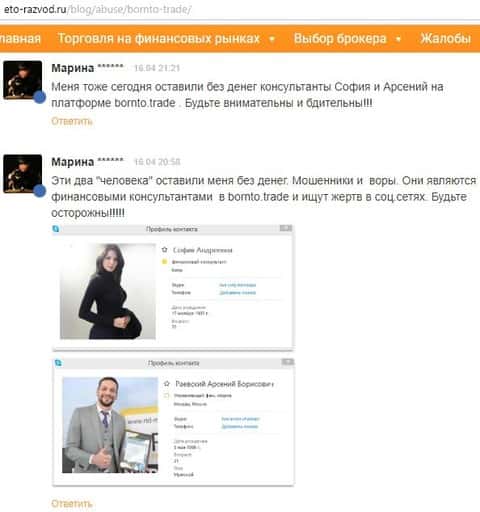
Task: Open the photo of man in gray suit
Action: pos(110,425)
